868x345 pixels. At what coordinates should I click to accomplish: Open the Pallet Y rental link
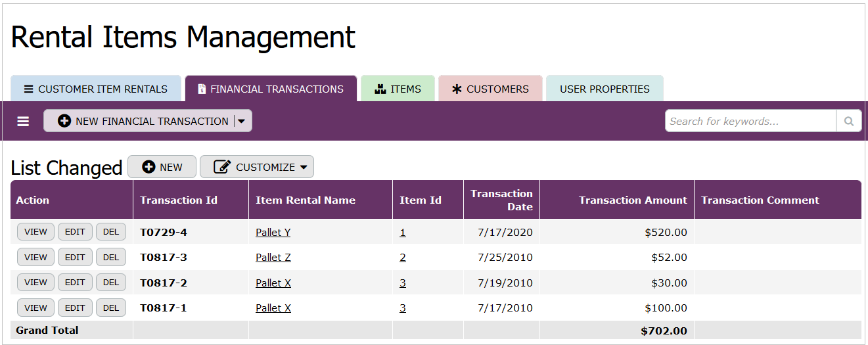(273, 232)
